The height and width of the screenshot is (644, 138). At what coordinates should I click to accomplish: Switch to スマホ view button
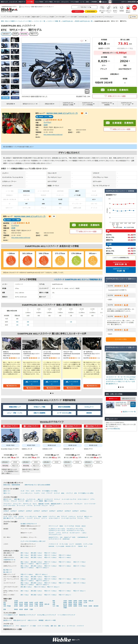click(x=133, y=17)
